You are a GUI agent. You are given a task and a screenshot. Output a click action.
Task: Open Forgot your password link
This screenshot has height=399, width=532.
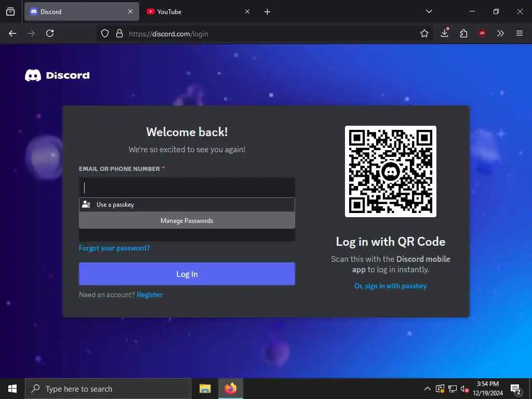tap(114, 248)
